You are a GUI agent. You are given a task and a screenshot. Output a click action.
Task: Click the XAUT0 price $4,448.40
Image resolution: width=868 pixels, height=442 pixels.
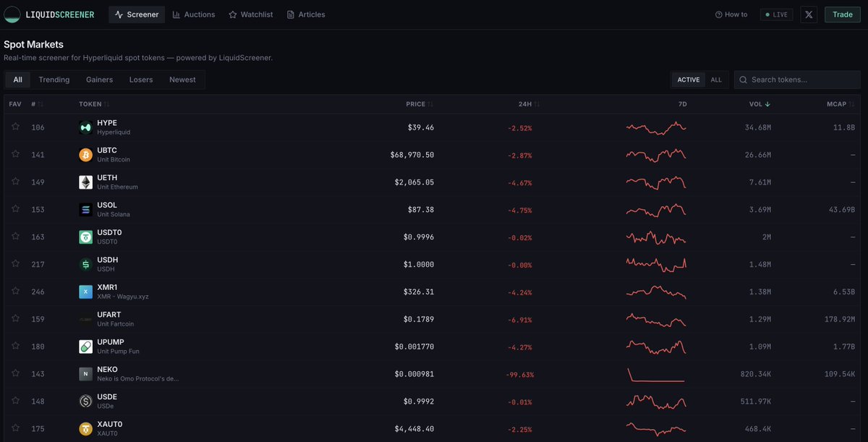[x=414, y=428]
